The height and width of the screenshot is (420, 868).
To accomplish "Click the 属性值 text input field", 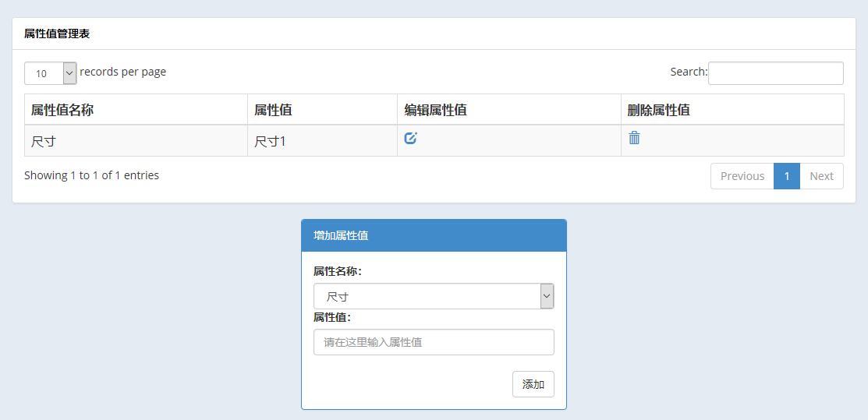I will 434,342.
